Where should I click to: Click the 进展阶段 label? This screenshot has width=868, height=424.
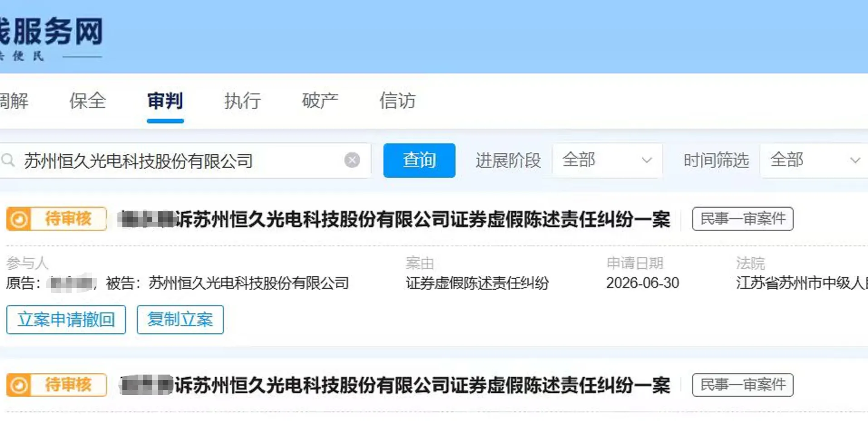508,161
